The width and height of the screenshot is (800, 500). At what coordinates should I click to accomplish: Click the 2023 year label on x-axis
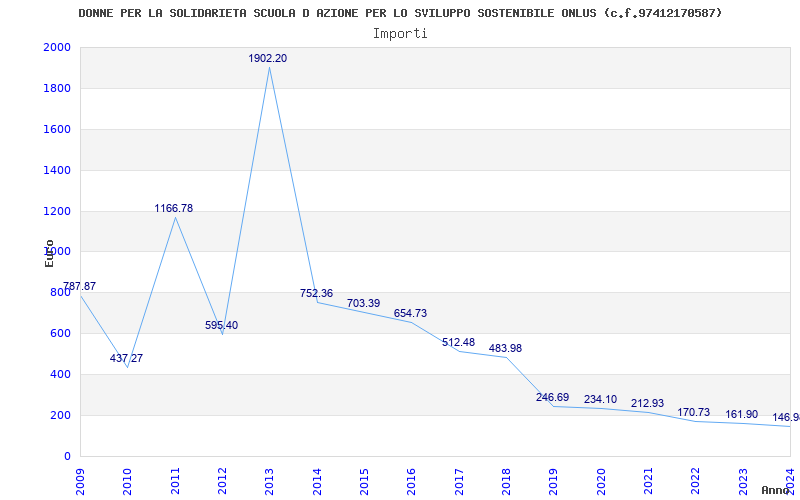(742, 481)
